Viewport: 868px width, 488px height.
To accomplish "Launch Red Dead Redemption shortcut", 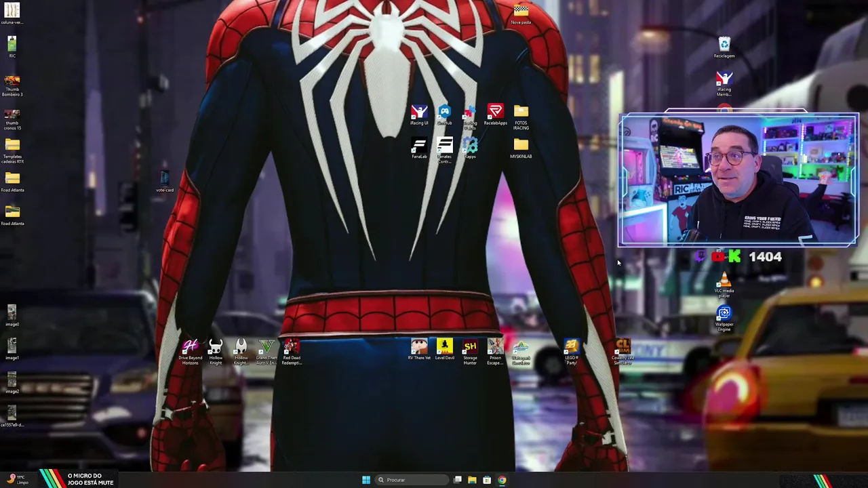I will [292, 352].
